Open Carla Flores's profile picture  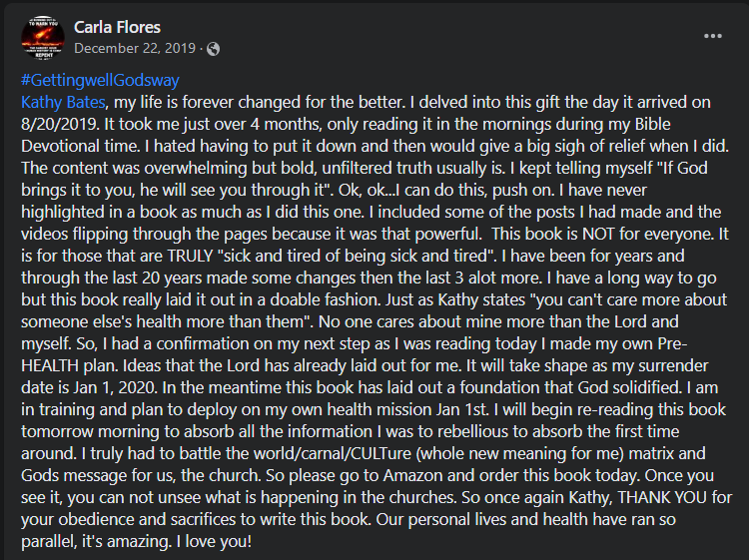pyautogui.click(x=43, y=36)
